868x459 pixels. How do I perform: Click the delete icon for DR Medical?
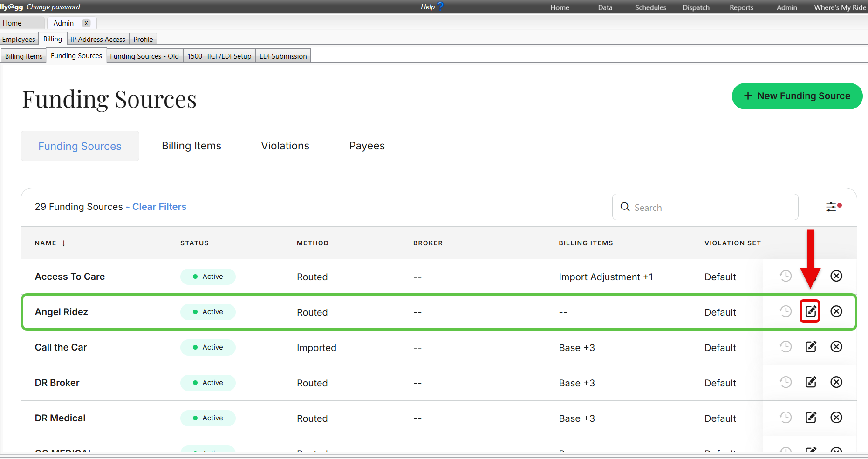(836, 418)
